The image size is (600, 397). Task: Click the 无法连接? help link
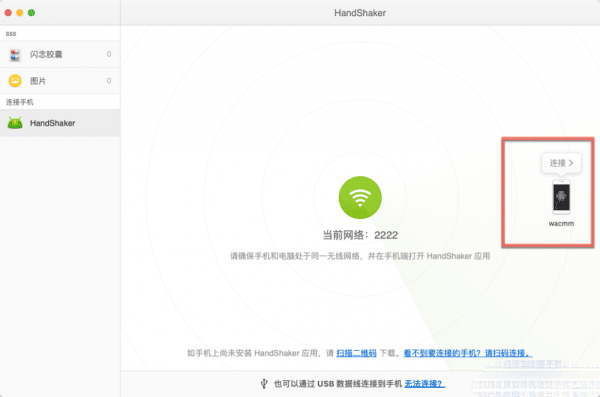click(424, 383)
